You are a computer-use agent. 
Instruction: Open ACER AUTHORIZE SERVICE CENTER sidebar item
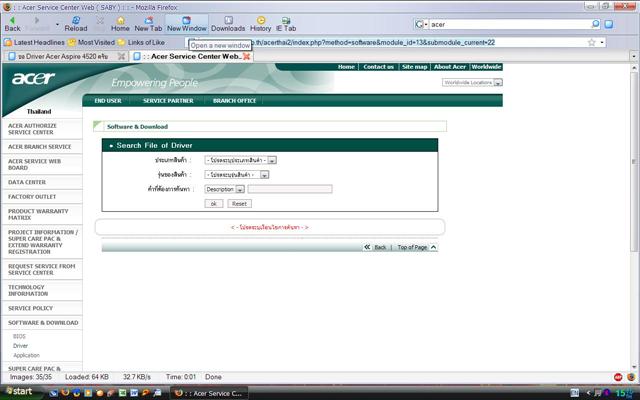point(42,129)
